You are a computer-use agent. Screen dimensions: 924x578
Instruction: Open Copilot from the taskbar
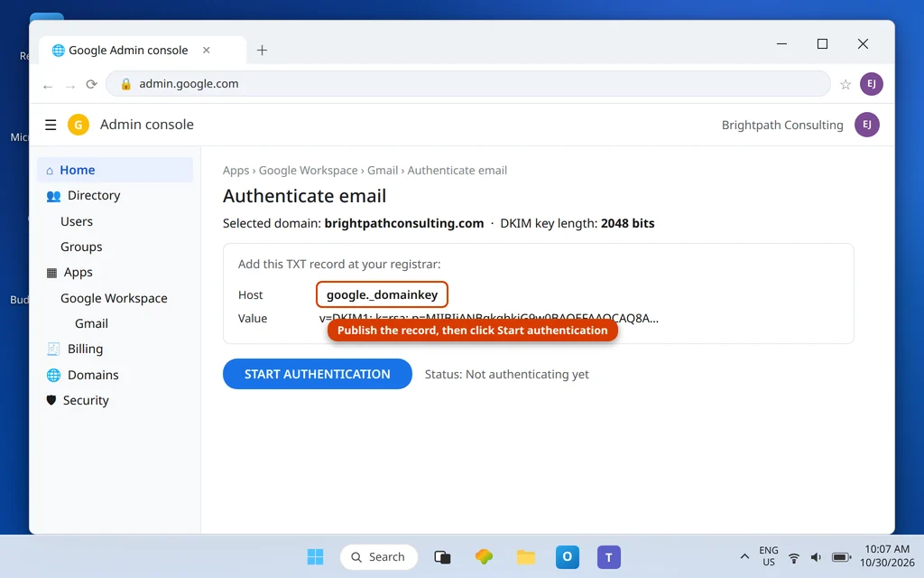coord(484,556)
